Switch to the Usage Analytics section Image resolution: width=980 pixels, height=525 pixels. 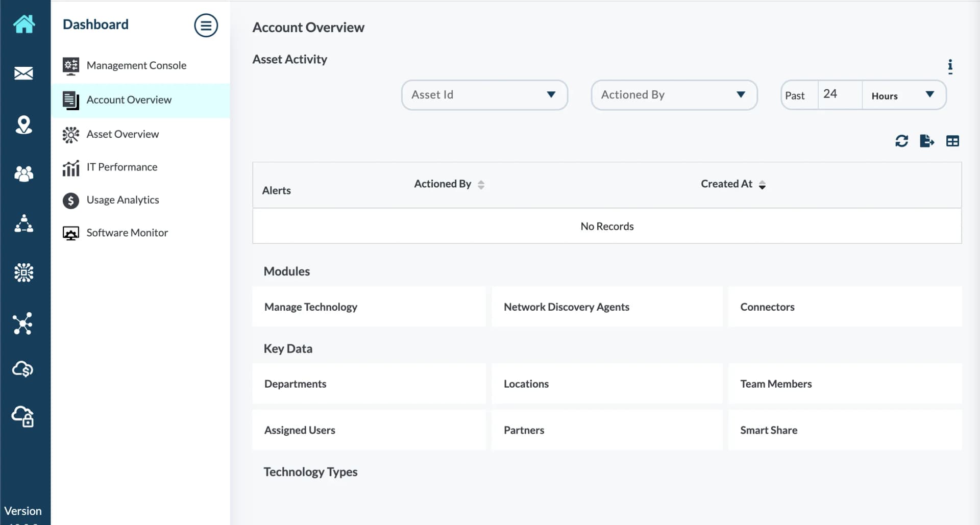[122, 200]
